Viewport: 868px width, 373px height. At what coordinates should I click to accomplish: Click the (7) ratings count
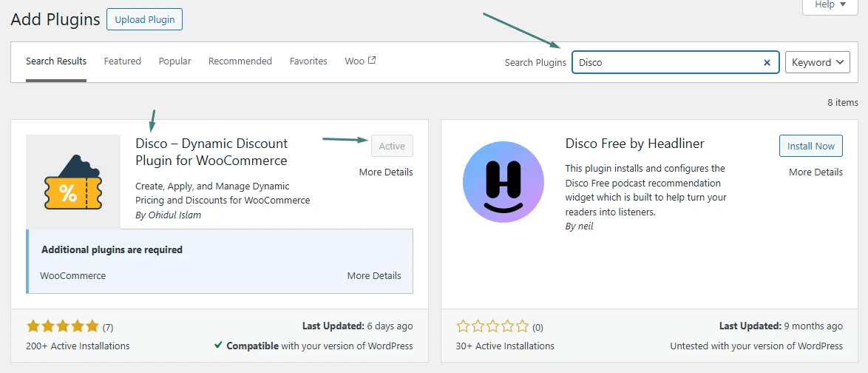point(108,327)
